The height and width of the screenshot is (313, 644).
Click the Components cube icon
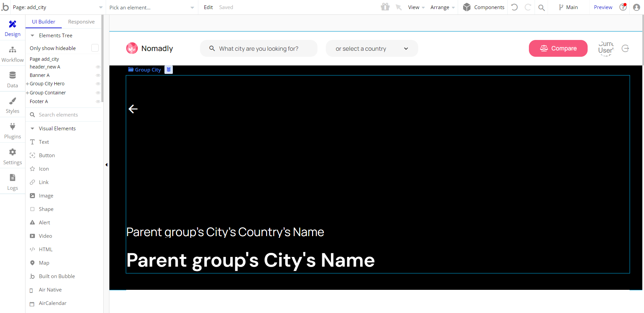click(x=467, y=7)
